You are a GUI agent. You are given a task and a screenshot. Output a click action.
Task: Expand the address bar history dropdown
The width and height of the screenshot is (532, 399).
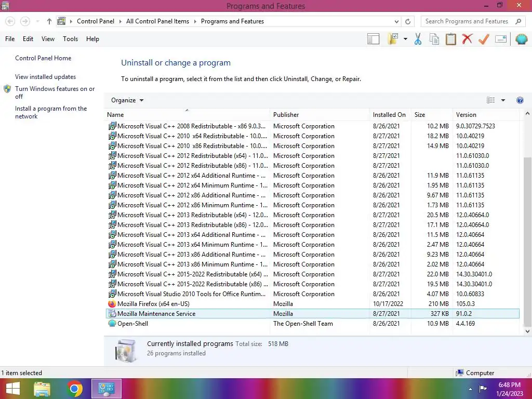(x=396, y=21)
